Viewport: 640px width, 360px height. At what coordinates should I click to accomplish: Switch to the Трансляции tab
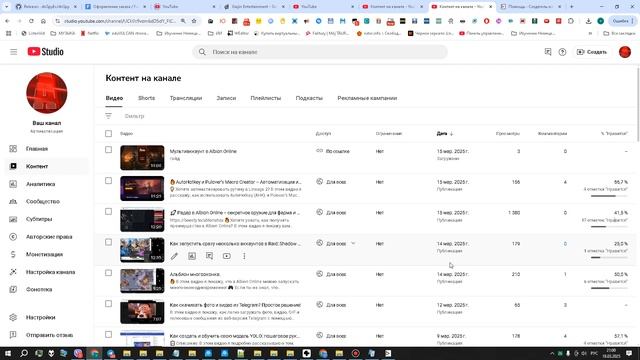[186, 98]
